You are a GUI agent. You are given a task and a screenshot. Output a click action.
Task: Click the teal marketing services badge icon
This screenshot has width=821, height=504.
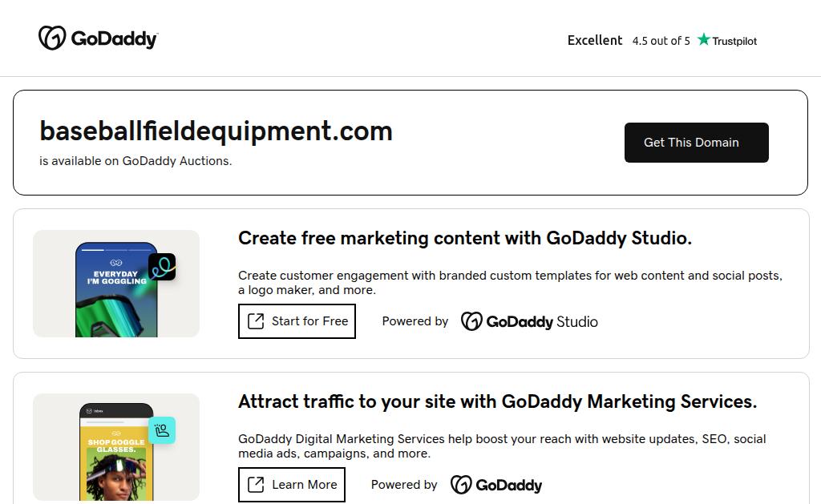[x=162, y=430]
